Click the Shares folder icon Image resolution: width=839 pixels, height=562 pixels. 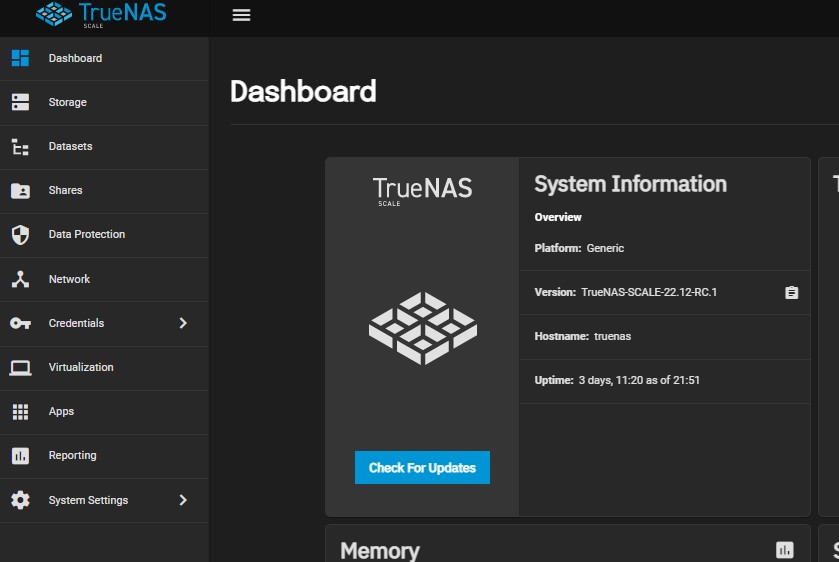(x=20, y=191)
